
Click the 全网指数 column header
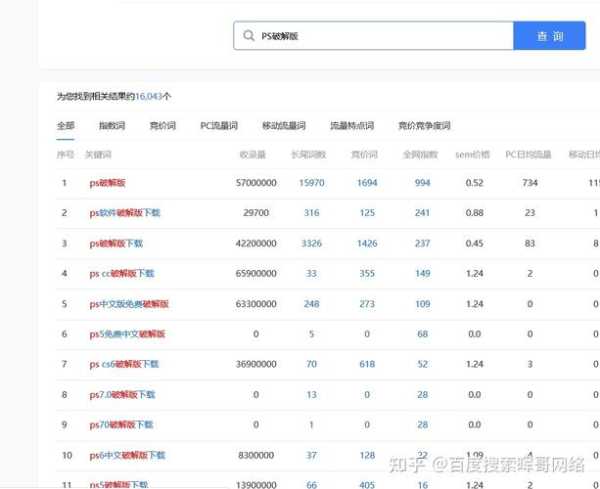[420, 155]
